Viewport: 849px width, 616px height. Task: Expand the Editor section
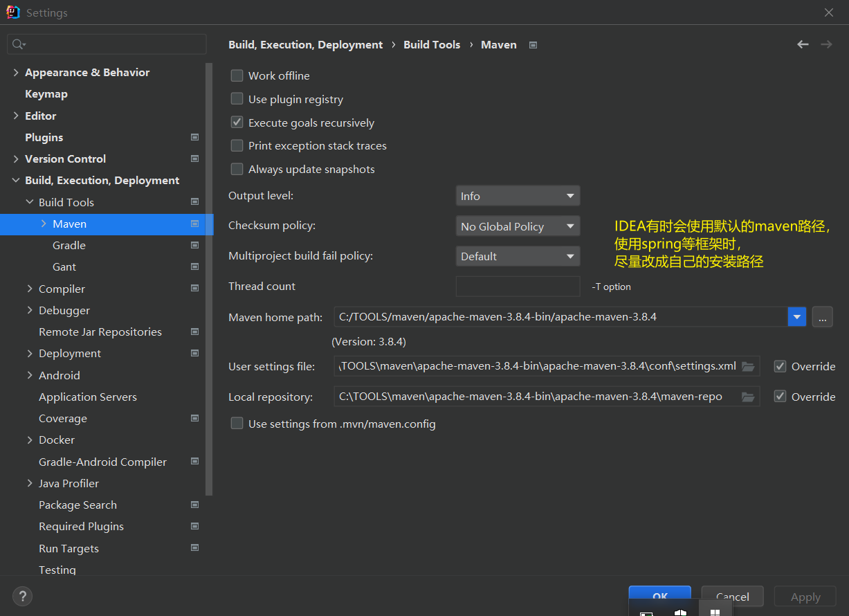[x=16, y=116]
